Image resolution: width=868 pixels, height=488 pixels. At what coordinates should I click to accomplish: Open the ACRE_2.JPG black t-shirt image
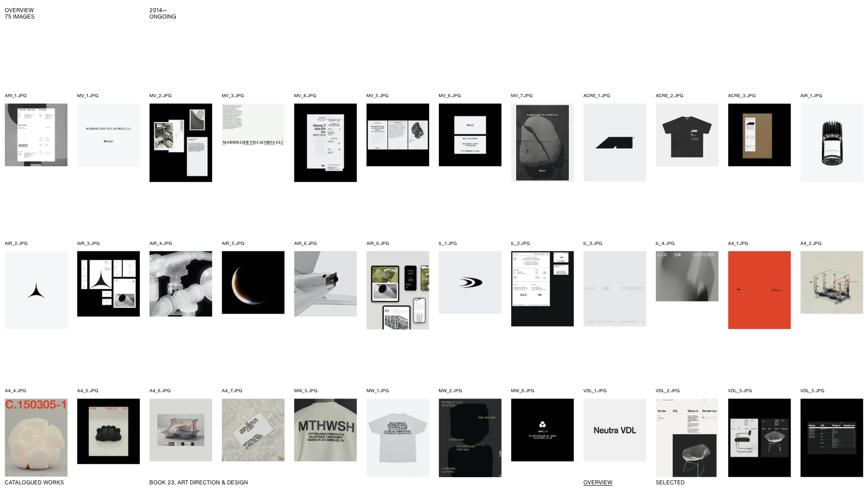pos(687,135)
